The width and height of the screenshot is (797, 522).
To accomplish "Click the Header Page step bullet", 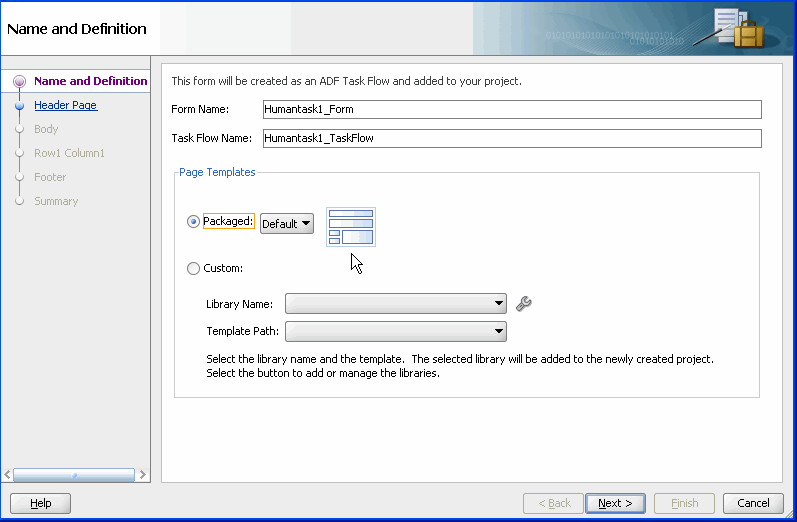I will [19, 106].
